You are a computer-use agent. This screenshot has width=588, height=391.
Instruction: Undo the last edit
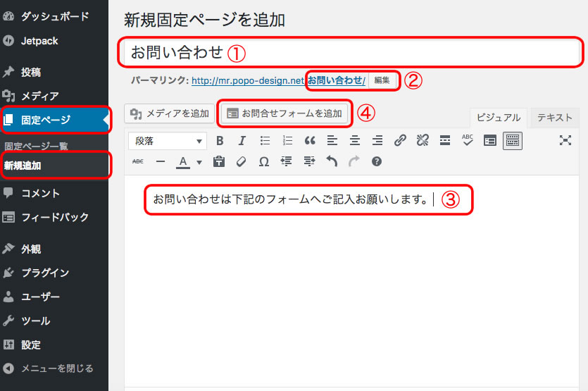tap(331, 161)
